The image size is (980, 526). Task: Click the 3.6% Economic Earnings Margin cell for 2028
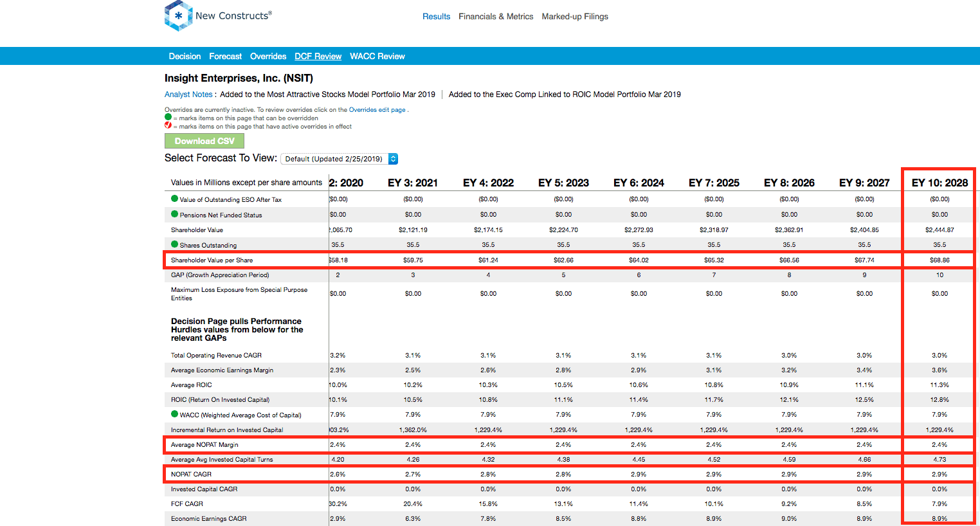(x=939, y=370)
